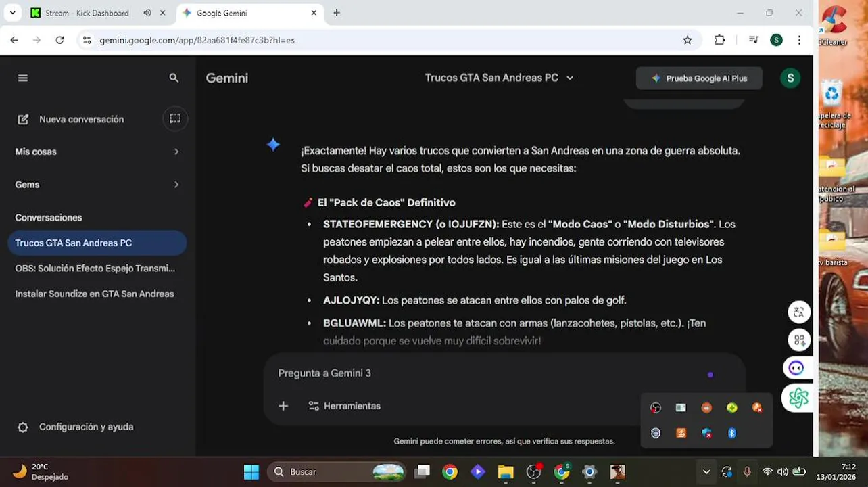
Task: Open the Chrome tab search dropdown
Action: (x=12, y=13)
